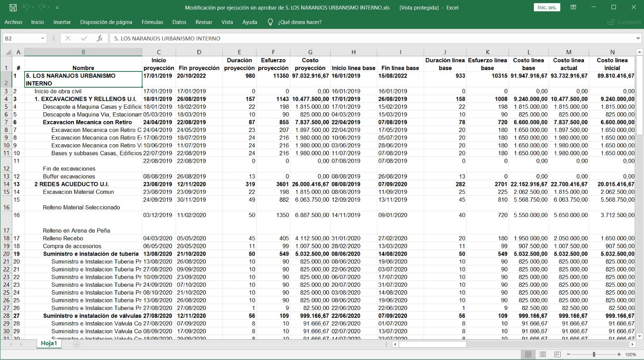Click the zoom in plus button
The width and height of the screenshot is (644, 360).
pos(619,354)
